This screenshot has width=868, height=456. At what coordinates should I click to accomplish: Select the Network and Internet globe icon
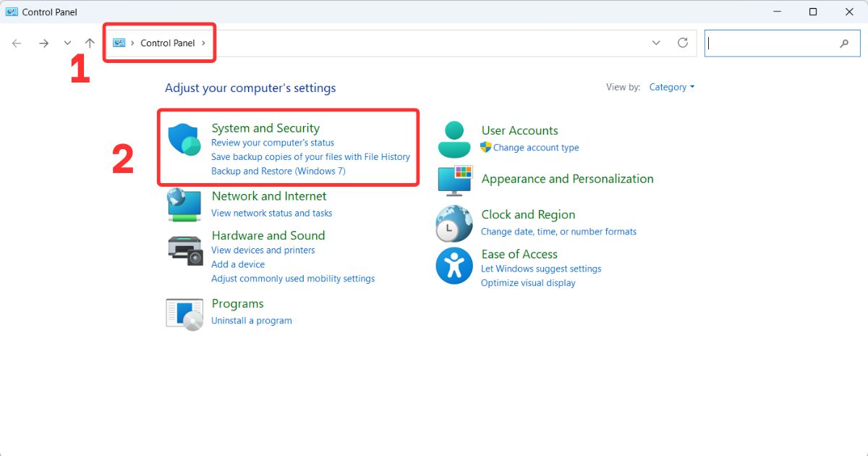pos(184,204)
